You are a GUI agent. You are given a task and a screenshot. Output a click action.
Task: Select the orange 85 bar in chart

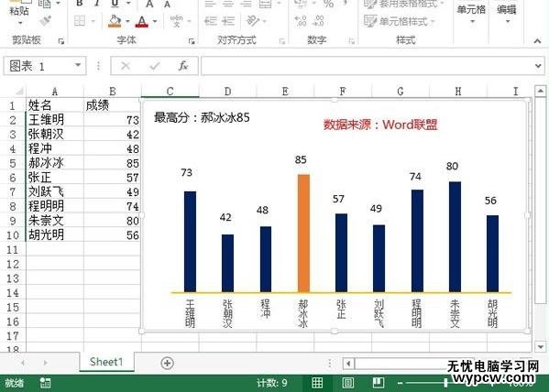point(303,234)
